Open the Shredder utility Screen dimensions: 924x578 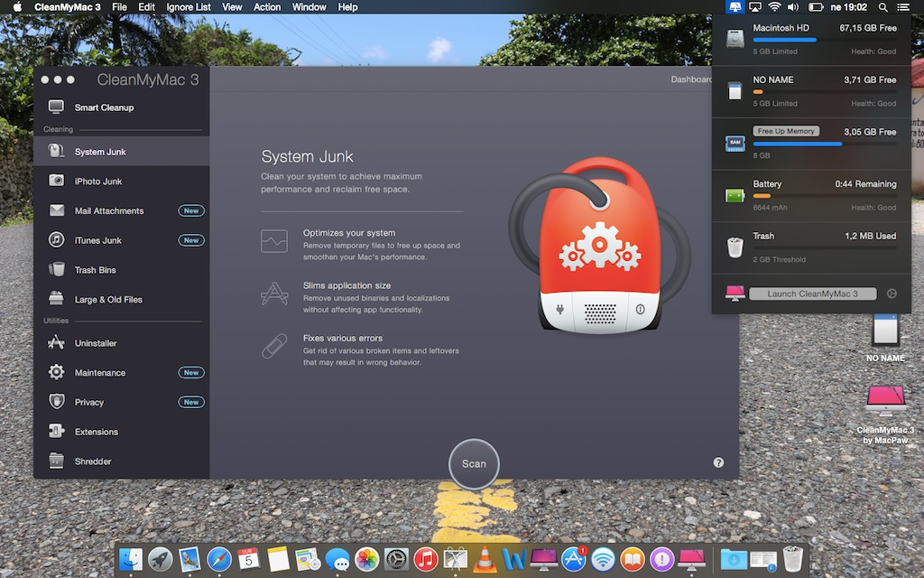tap(121, 461)
